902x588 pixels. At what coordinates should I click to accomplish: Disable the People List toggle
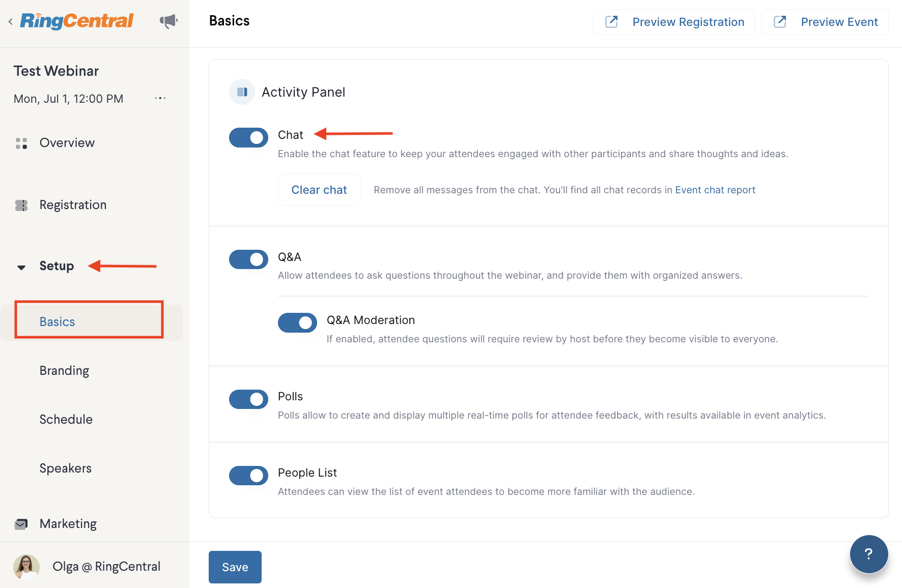click(x=248, y=476)
